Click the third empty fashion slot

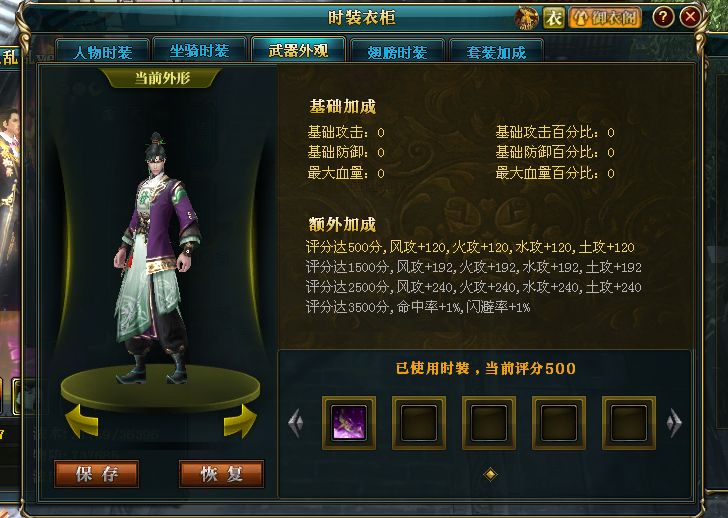tap(489, 423)
